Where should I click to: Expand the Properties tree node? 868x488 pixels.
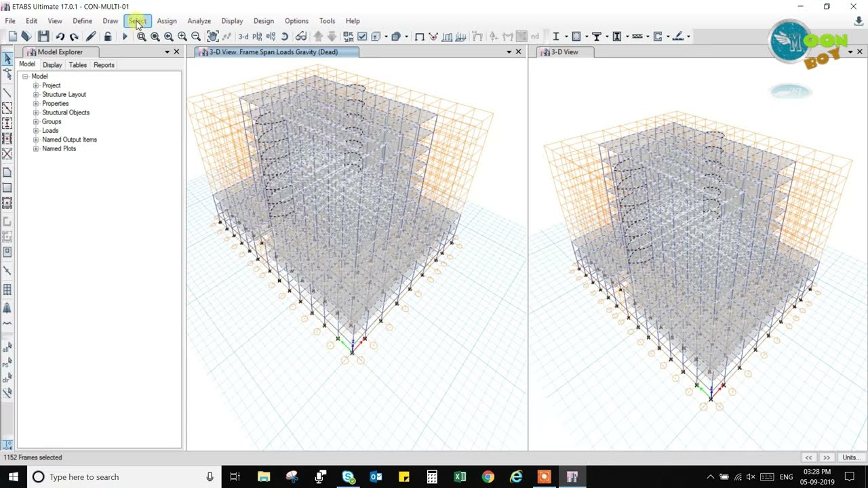(x=36, y=104)
